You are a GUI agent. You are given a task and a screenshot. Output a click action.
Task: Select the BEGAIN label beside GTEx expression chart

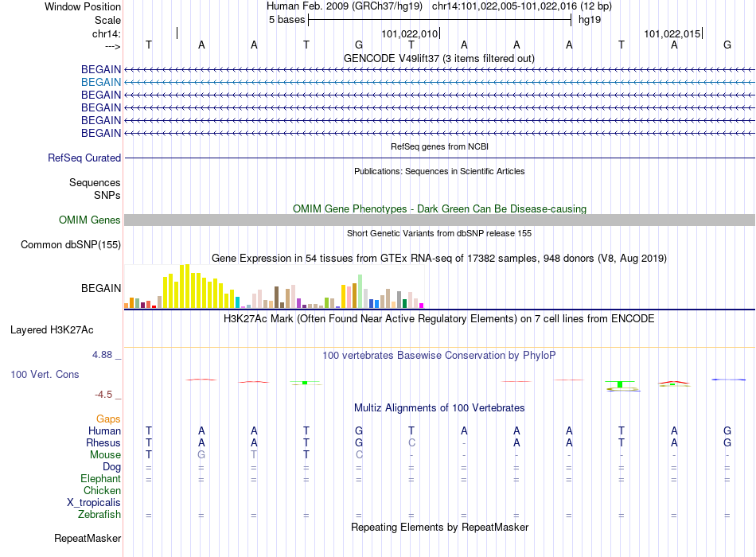coord(101,288)
